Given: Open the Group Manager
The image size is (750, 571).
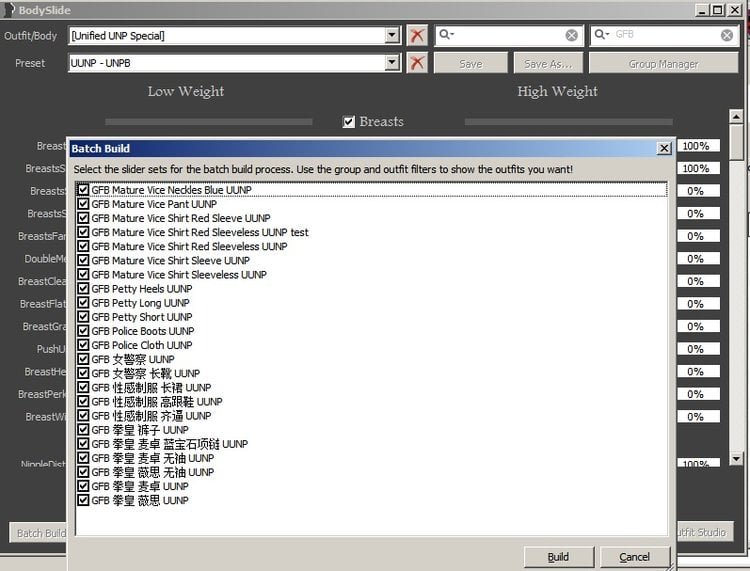Looking at the screenshot, I should [x=663, y=64].
